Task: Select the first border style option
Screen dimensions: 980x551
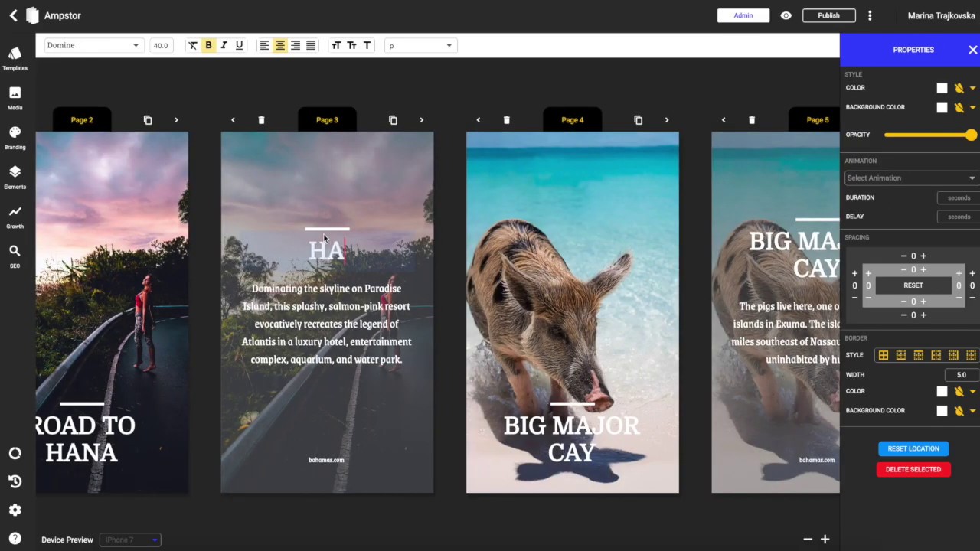Action: pyautogui.click(x=883, y=355)
